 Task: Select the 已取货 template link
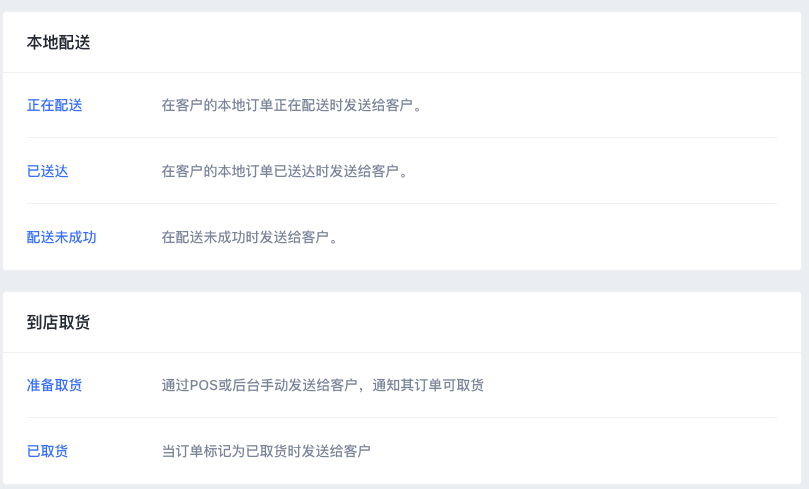[47, 451]
